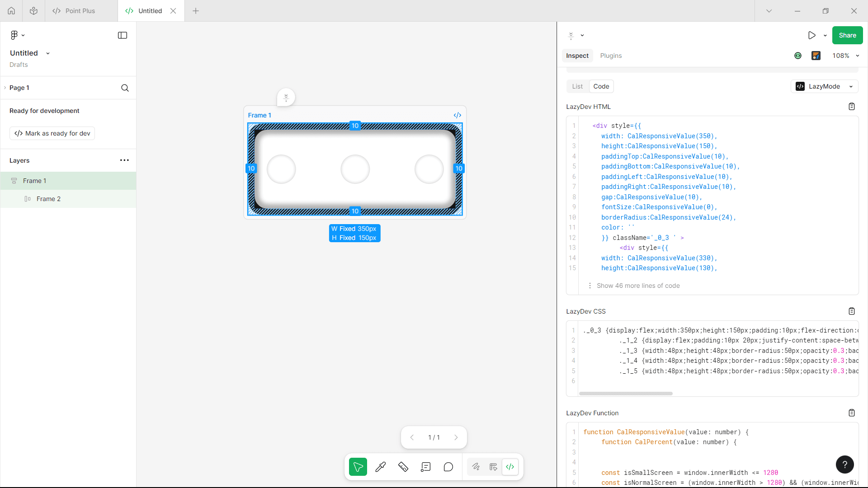Click the search icon in the Page 1 panel
This screenshot has height=488, width=868.
click(x=125, y=88)
